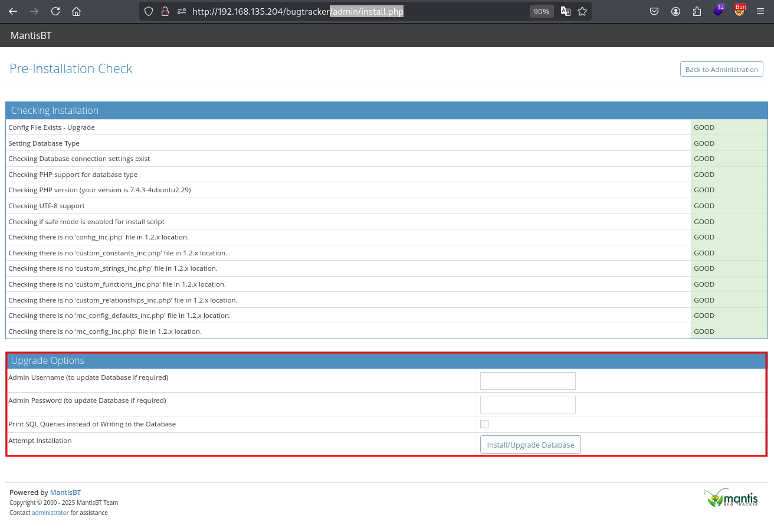This screenshot has height=532, width=774.
Task: Focus the Admin Password input field
Action: [x=527, y=405]
